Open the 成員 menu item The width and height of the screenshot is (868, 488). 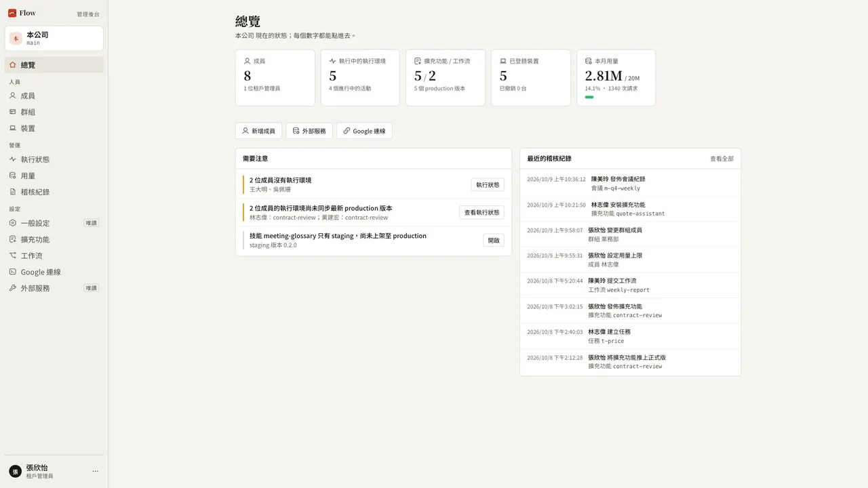[x=54, y=96]
